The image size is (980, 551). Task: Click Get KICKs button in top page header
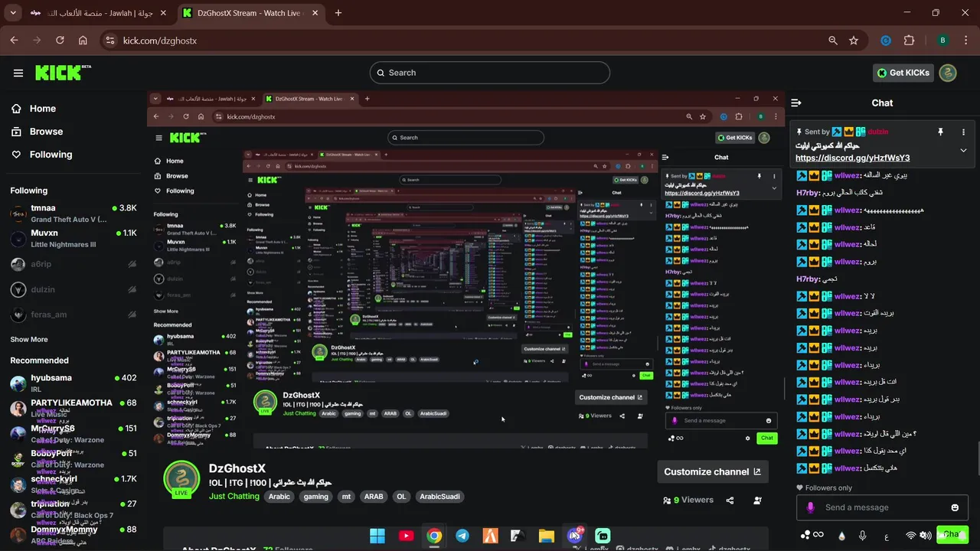coord(903,73)
